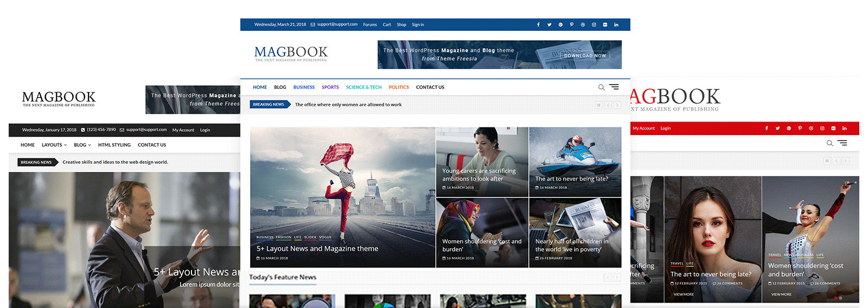Open 'The art to never being late?' jet-ski thumbnail
The height and width of the screenshot is (308, 868).
575,162
